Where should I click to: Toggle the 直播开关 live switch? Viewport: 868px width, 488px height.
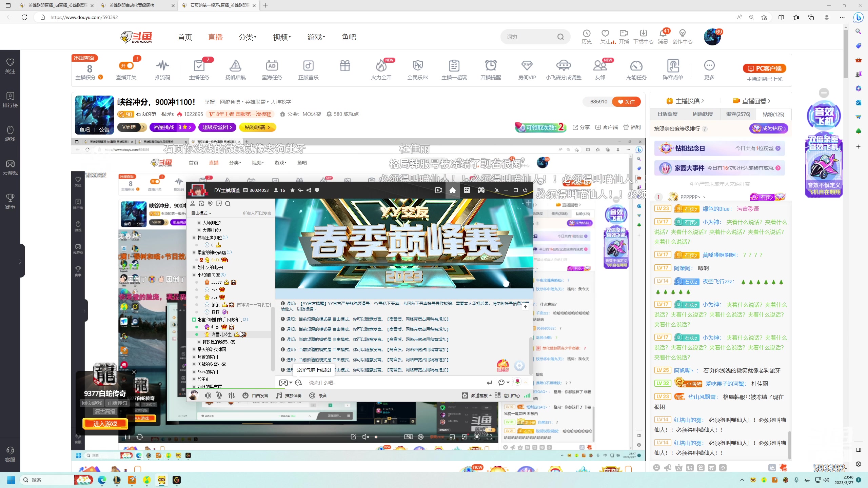click(126, 65)
